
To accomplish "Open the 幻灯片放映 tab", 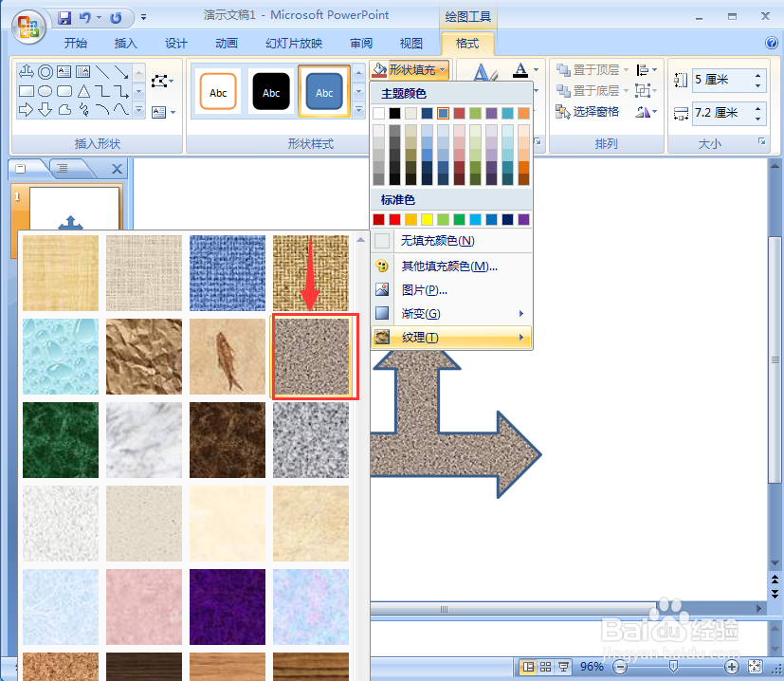I will click(x=294, y=44).
